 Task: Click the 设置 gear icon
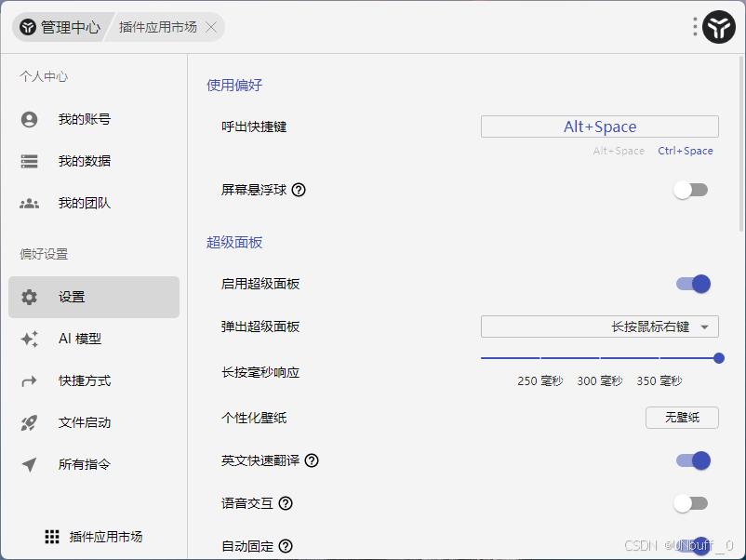tap(29, 297)
